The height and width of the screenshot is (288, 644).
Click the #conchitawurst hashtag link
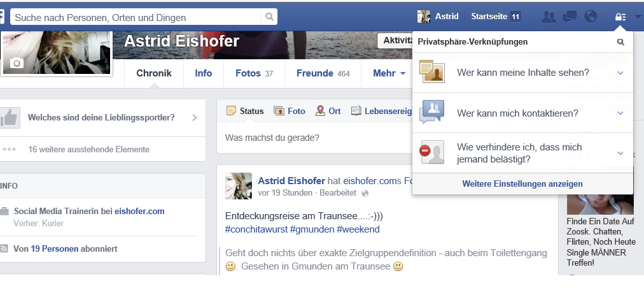tap(256, 229)
